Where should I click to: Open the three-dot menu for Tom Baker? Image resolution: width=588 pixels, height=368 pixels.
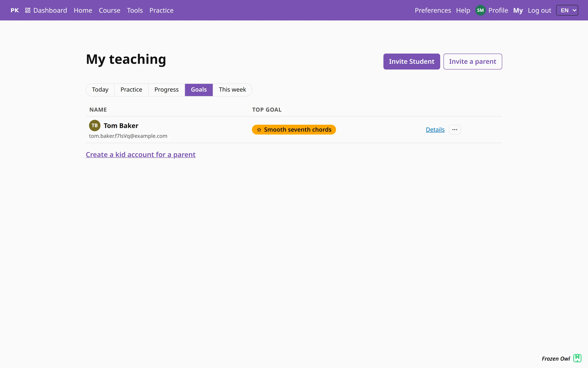click(x=455, y=129)
